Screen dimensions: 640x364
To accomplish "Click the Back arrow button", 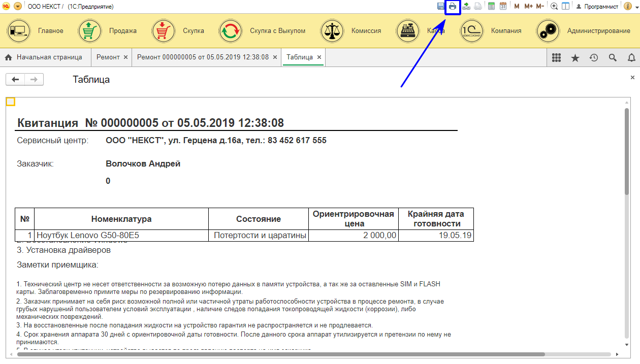I will [15, 79].
